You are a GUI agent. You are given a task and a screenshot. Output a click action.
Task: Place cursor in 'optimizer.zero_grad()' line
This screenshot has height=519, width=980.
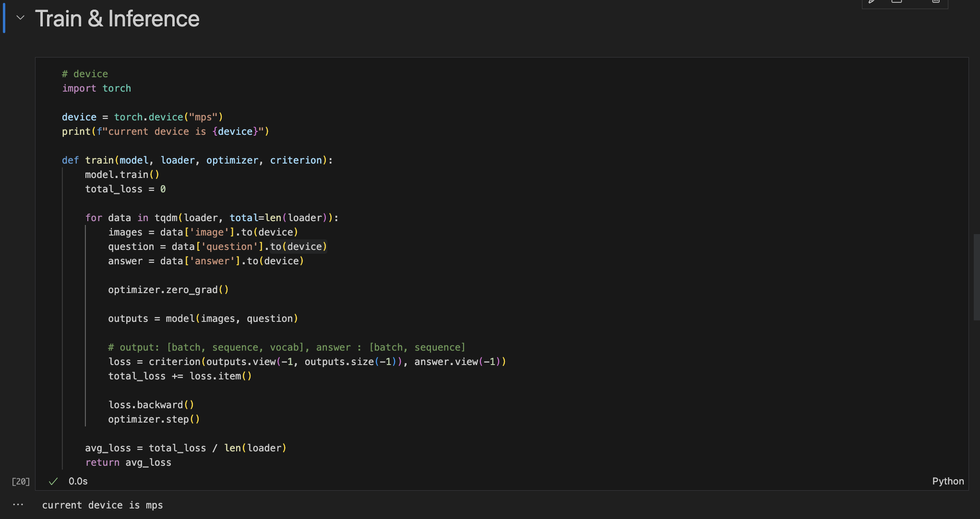point(168,290)
